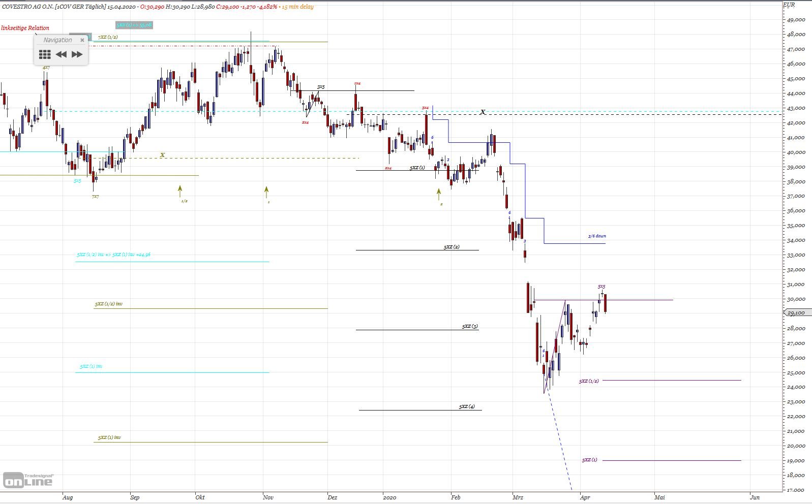Select the "5XZ (2)" level label
Screen dimensions: 812x504
coord(452,247)
